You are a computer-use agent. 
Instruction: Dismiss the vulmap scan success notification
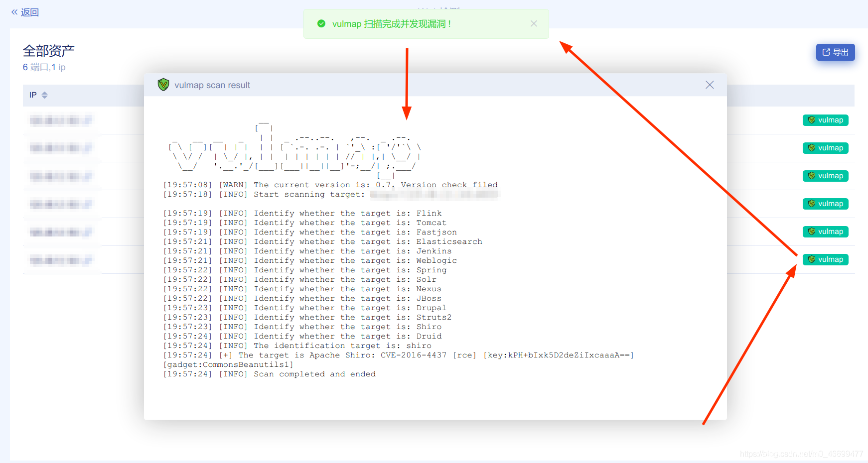534,24
